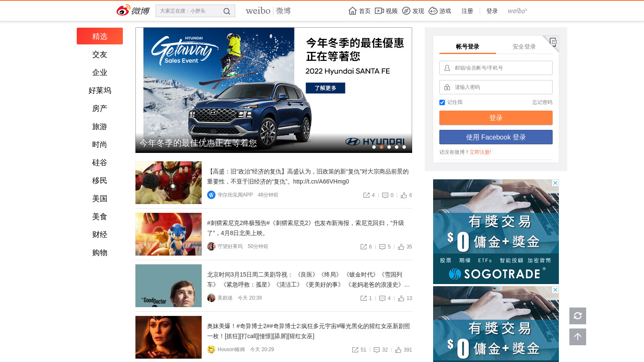Switch to QR code login corner icon
The image size is (644, 362).
[x=553, y=41]
